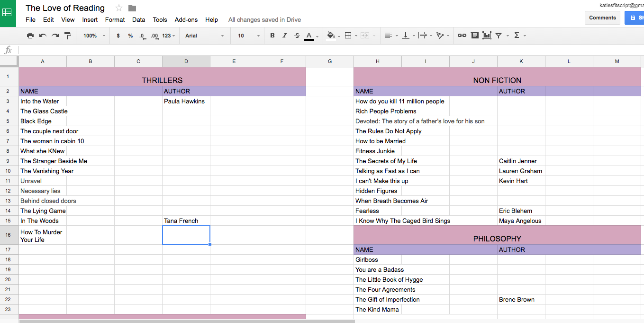Select row 16 header

point(8,235)
